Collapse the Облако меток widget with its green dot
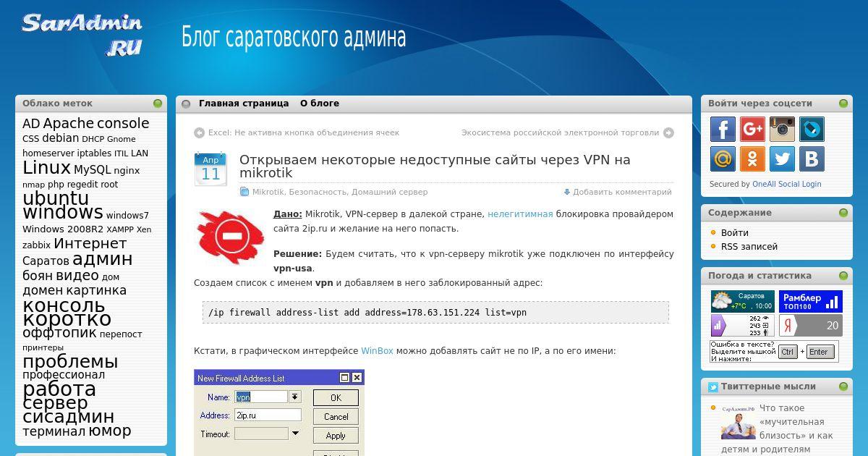The height and width of the screenshot is (456, 868). (x=158, y=104)
